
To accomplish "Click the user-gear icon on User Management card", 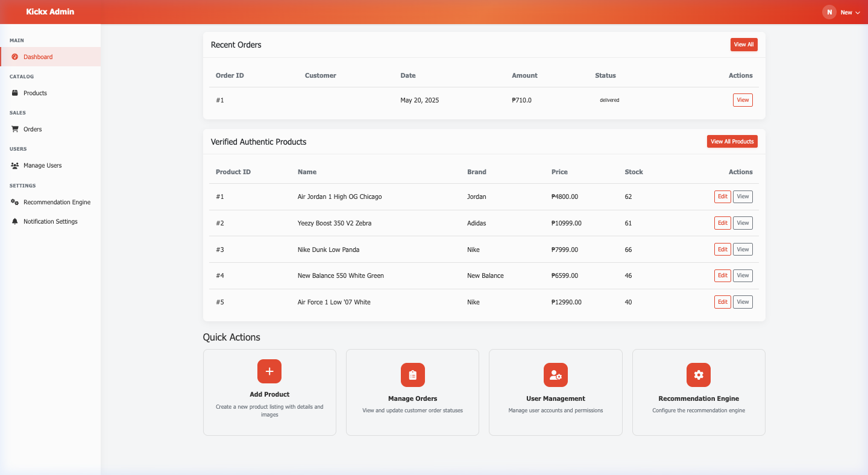I will click(x=556, y=375).
